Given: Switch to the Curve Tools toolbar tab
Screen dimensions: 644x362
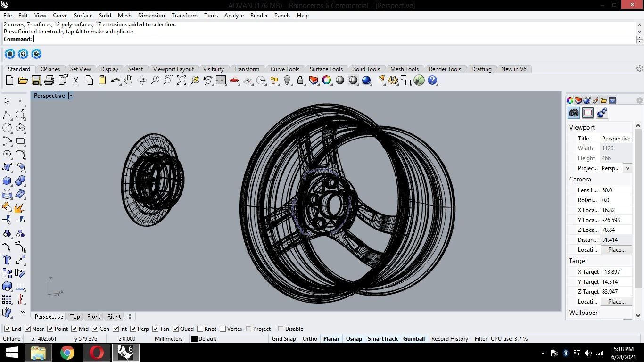Looking at the screenshot, I should point(285,69).
